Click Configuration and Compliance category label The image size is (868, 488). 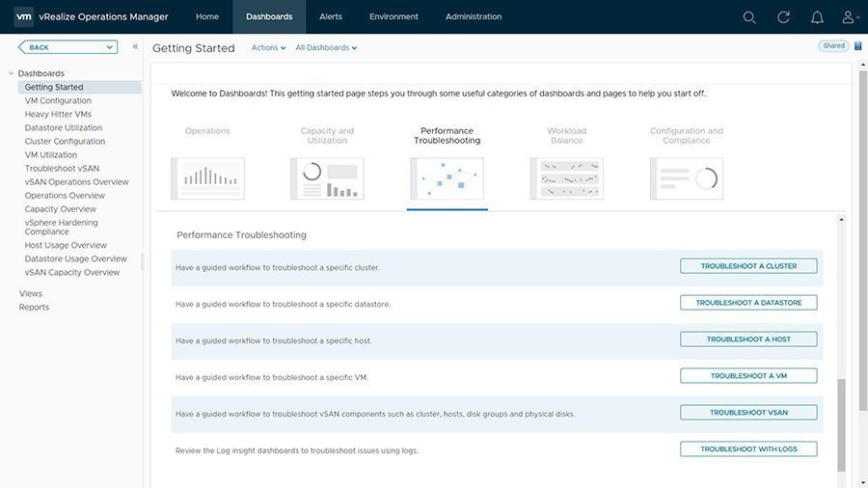(x=687, y=136)
